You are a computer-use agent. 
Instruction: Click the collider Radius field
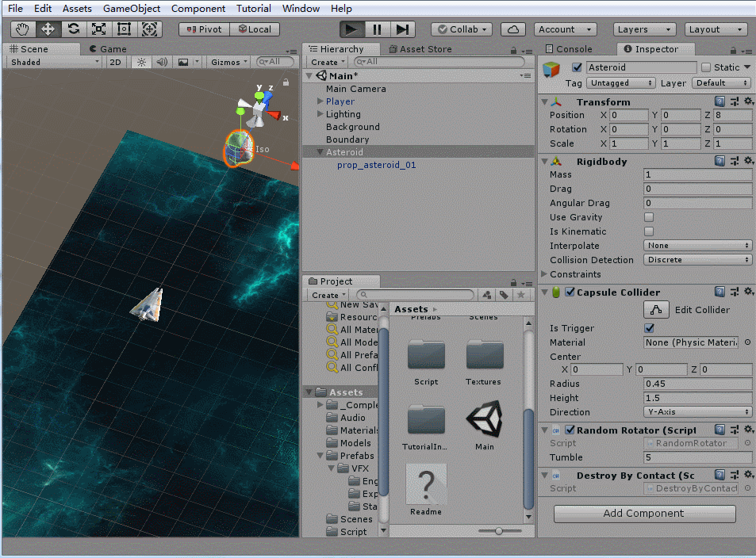[x=697, y=384]
